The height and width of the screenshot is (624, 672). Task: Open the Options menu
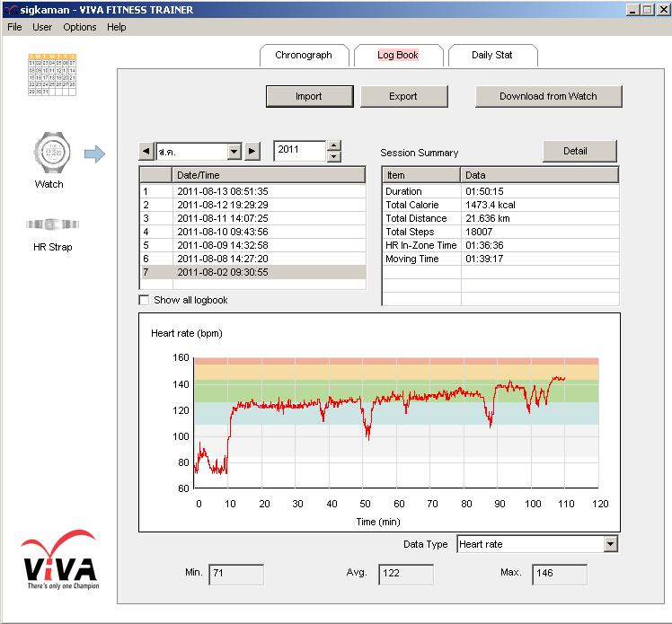79,27
